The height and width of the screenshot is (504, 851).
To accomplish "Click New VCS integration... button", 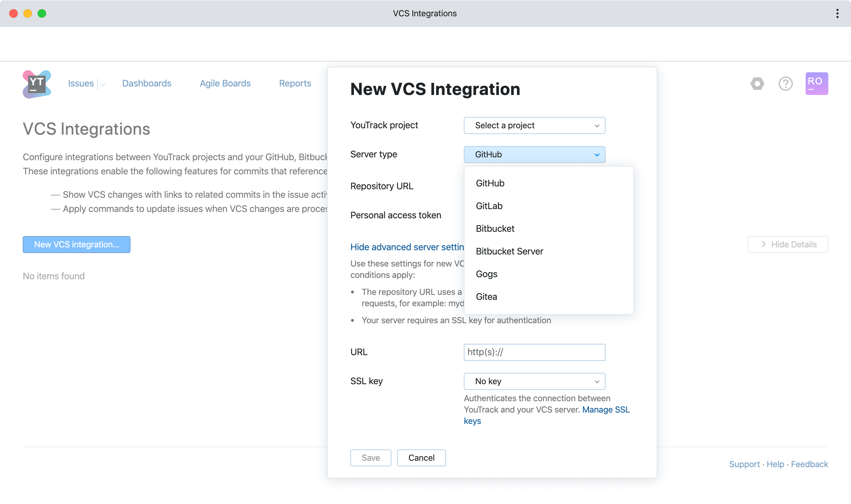I will click(x=77, y=245).
